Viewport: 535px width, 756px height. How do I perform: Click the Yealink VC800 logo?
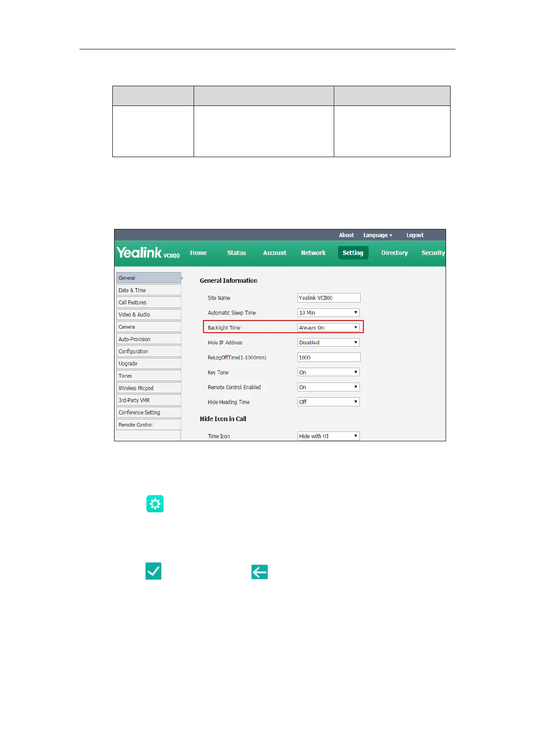[148, 253]
